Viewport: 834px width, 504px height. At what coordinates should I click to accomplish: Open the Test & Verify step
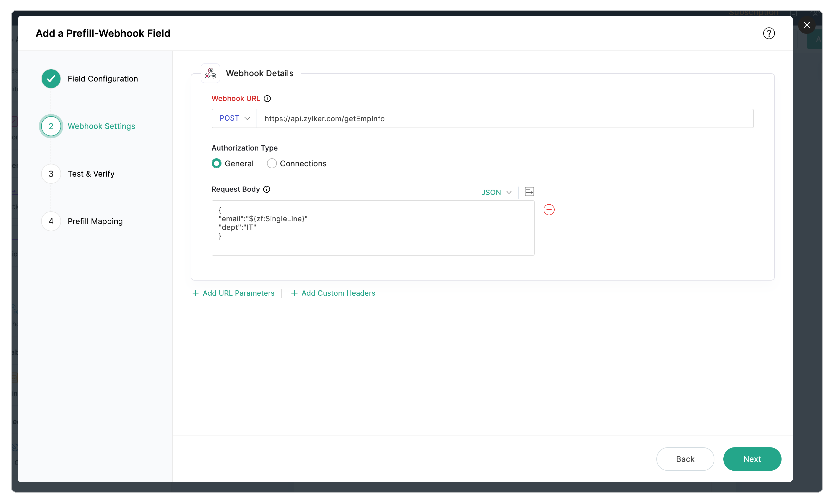[x=91, y=174]
